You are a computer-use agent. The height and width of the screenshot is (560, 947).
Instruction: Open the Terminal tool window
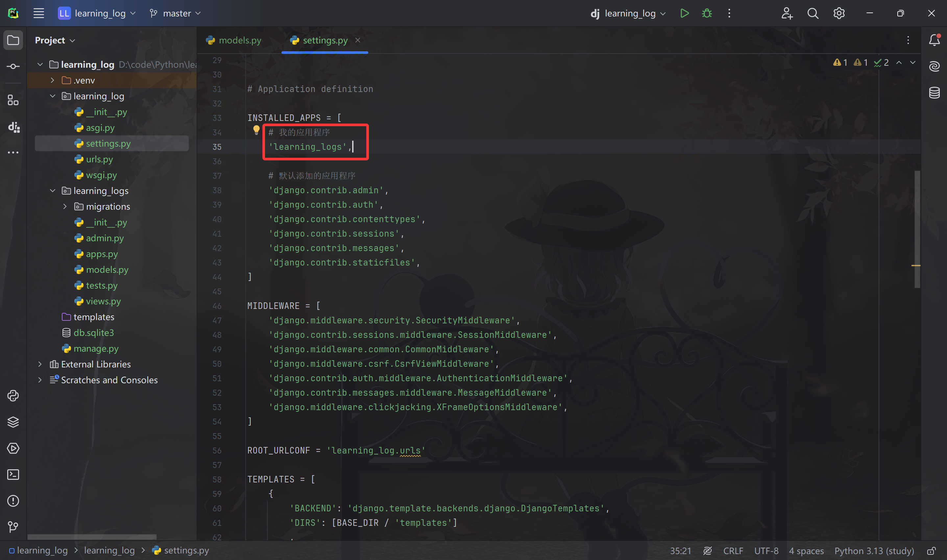click(13, 474)
